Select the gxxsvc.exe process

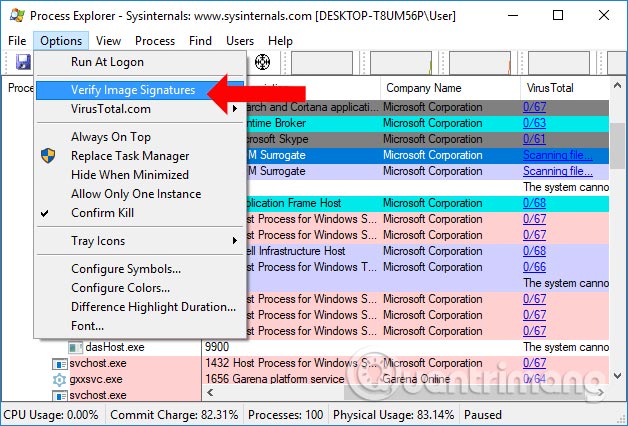95,379
